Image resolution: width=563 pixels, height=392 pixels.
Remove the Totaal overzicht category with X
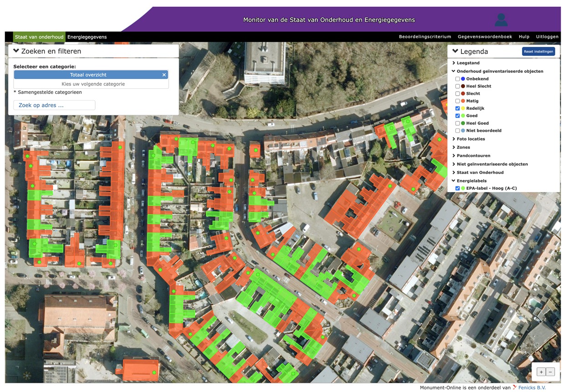coord(164,75)
